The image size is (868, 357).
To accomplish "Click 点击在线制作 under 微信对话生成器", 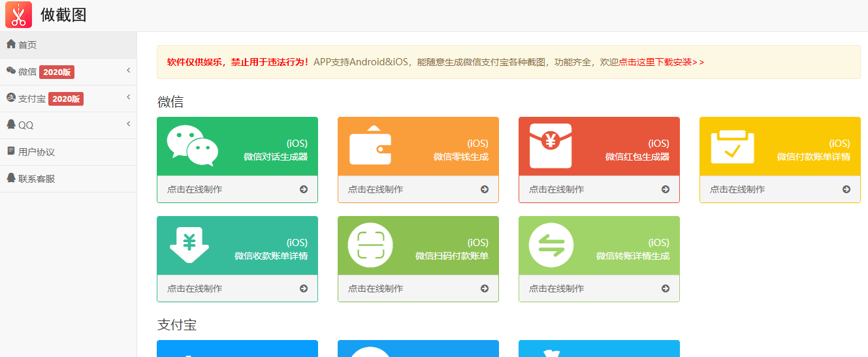I will [x=195, y=189].
